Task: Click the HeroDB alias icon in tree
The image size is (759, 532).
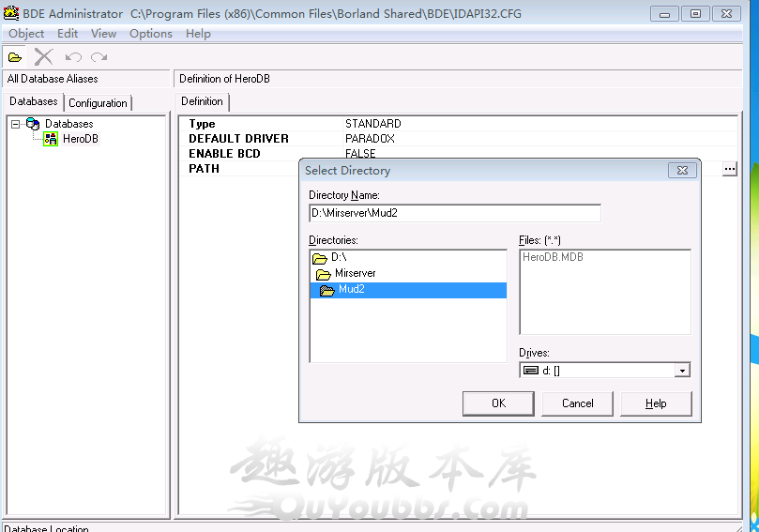Action: point(51,139)
